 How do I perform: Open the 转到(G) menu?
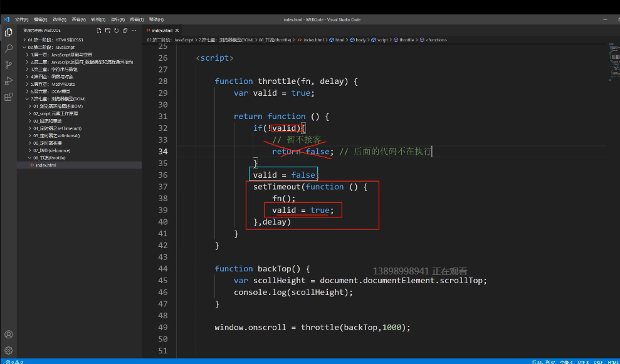pos(98,19)
